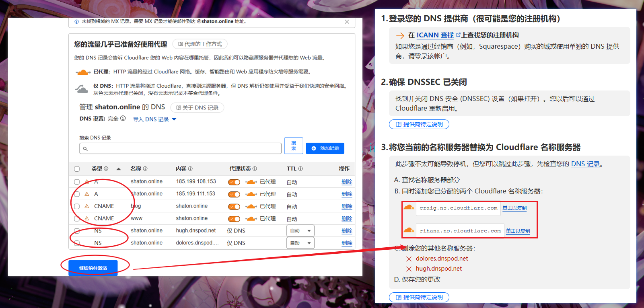
Task: Click warning icon on 185.199.111.153 A record
Action: coord(86,194)
